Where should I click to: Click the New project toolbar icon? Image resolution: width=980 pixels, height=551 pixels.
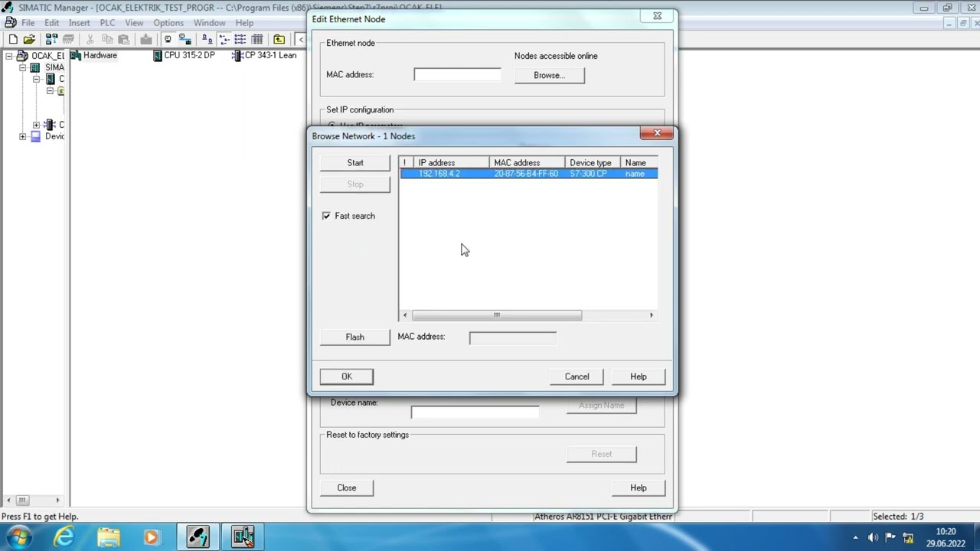point(13,40)
